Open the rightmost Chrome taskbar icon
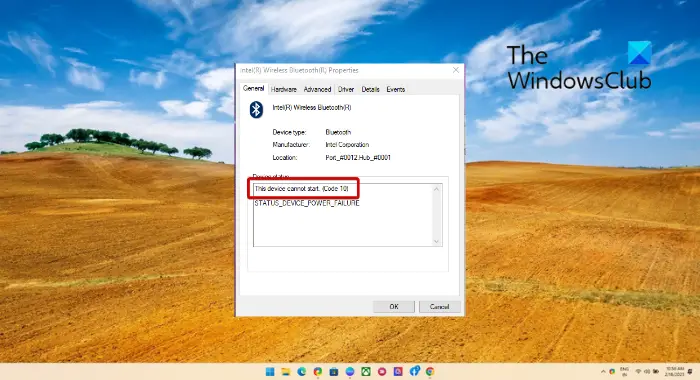The width and height of the screenshot is (700, 380). coord(430,372)
